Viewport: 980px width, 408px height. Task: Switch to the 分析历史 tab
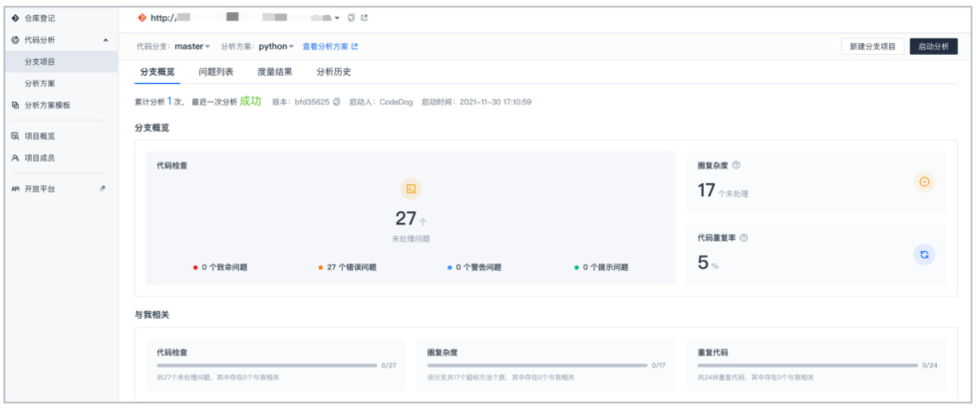pos(333,72)
